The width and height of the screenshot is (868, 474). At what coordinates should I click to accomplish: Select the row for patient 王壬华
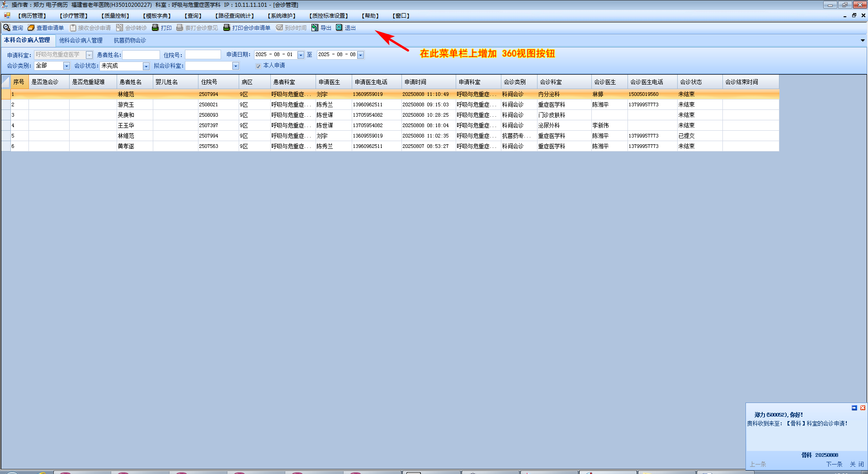pyautogui.click(x=390, y=125)
